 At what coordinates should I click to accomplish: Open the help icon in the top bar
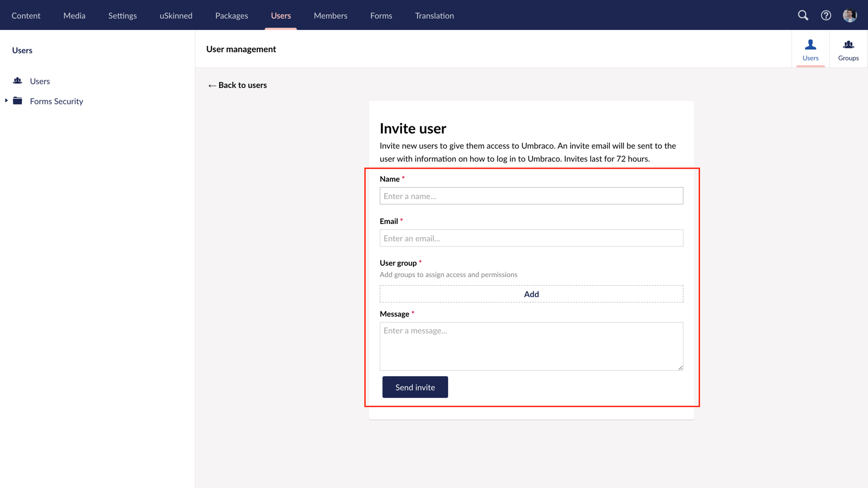click(826, 15)
